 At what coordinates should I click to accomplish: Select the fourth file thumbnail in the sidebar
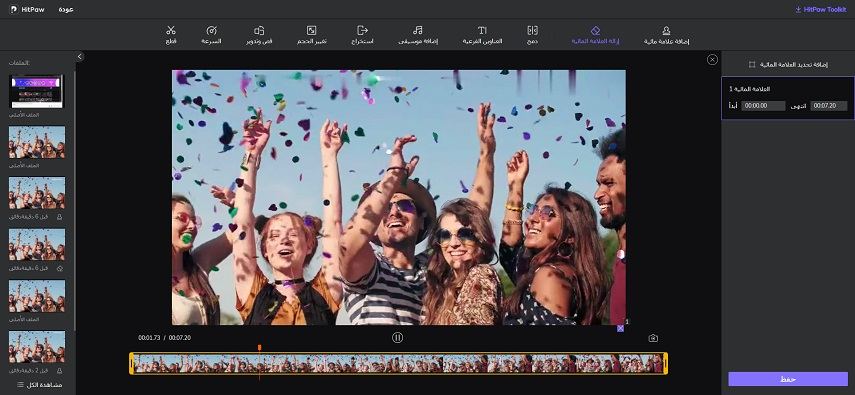(x=37, y=244)
